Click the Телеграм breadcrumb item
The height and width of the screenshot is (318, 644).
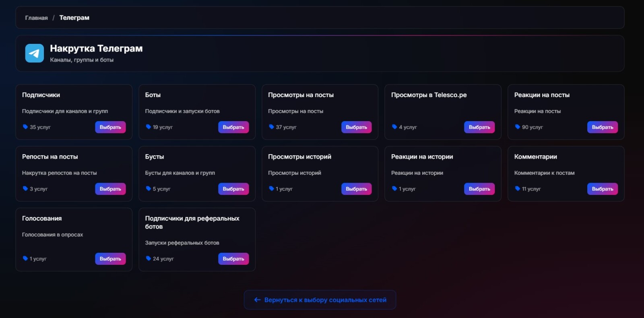[74, 18]
